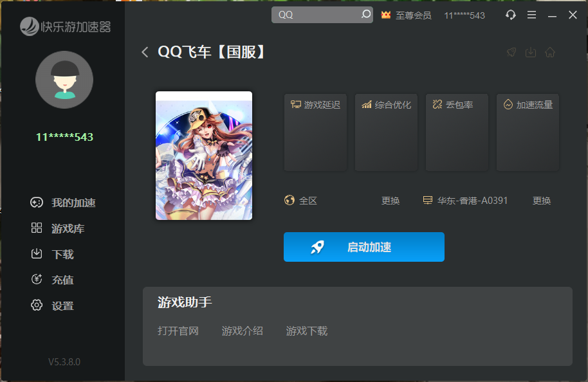Open 游戏介绍 link
Screen dimensions: 588x382
[x=243, y=331]
